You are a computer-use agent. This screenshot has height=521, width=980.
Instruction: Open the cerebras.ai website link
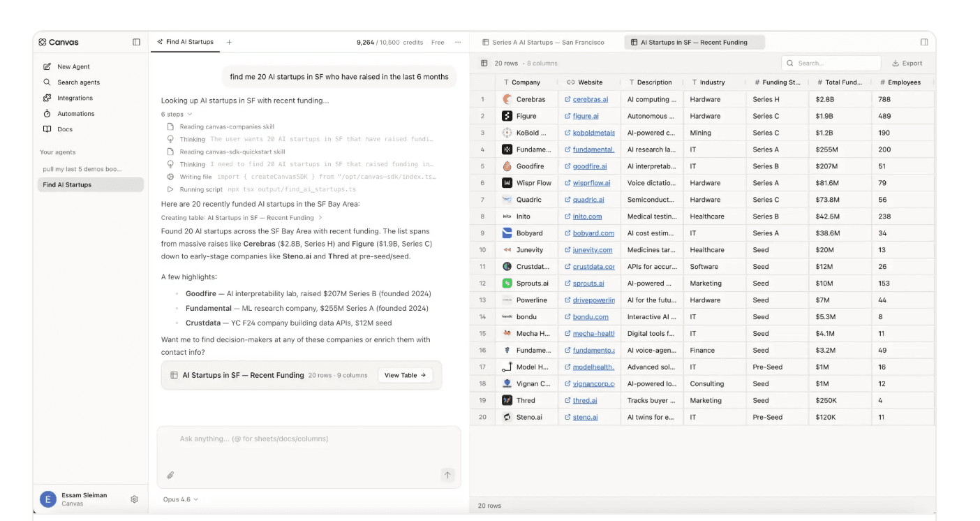coord(590,99)
